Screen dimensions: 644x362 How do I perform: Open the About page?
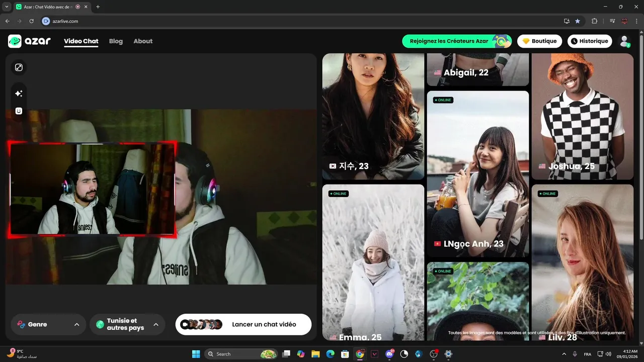tap(143, 41)
